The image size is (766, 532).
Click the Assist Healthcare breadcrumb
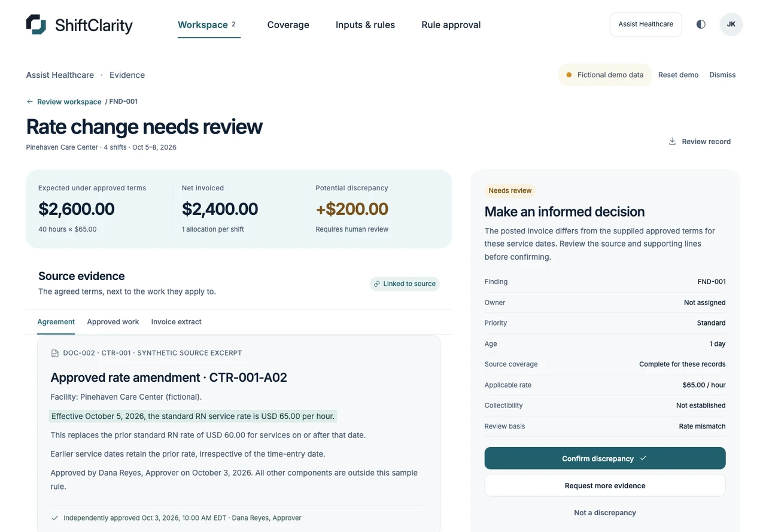pyautogui.click(x=60, y=75)
